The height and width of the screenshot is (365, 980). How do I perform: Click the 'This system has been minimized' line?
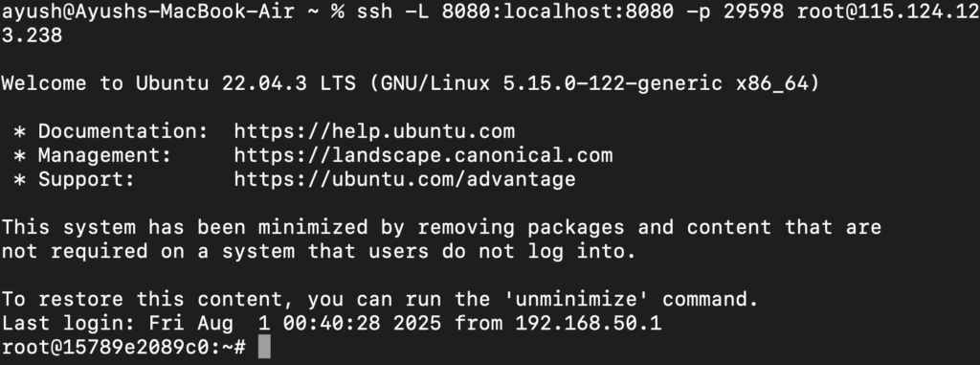(x=441, y=227)
